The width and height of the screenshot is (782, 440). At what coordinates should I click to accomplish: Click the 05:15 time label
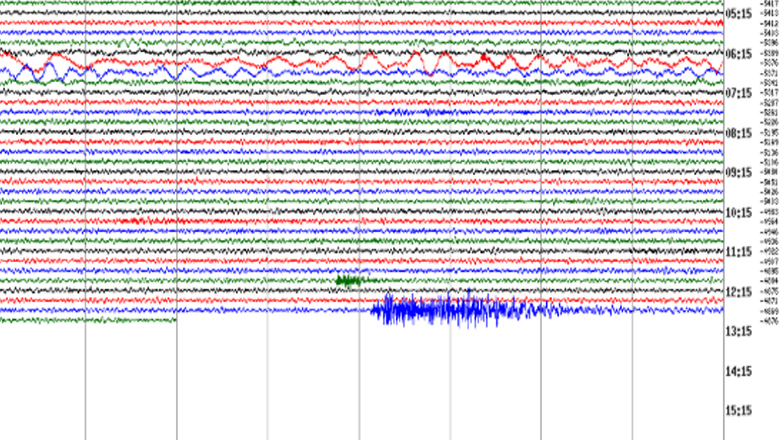coord(738,13)
